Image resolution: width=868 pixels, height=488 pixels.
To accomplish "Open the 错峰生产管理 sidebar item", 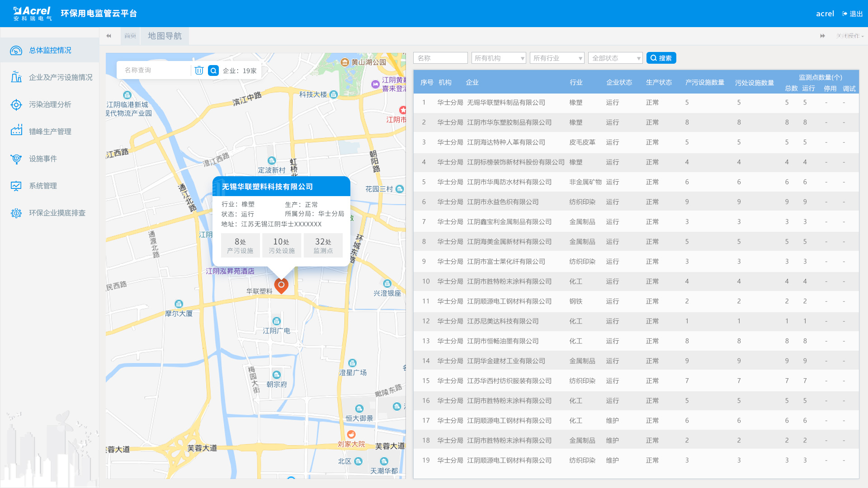I will click(50, 131).
